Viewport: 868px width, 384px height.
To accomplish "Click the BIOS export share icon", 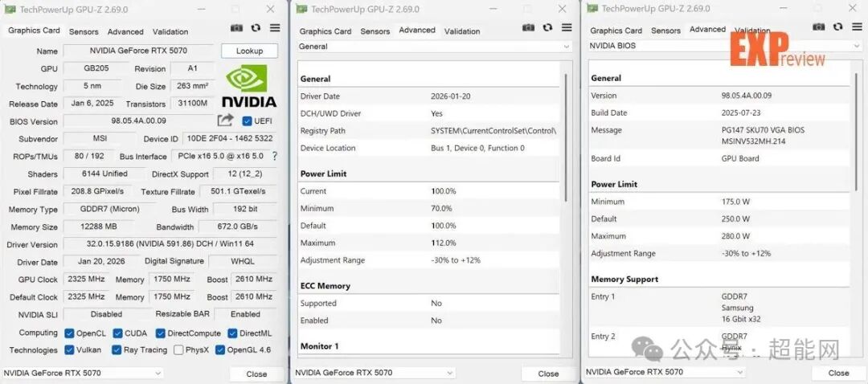I will (225, 120).
